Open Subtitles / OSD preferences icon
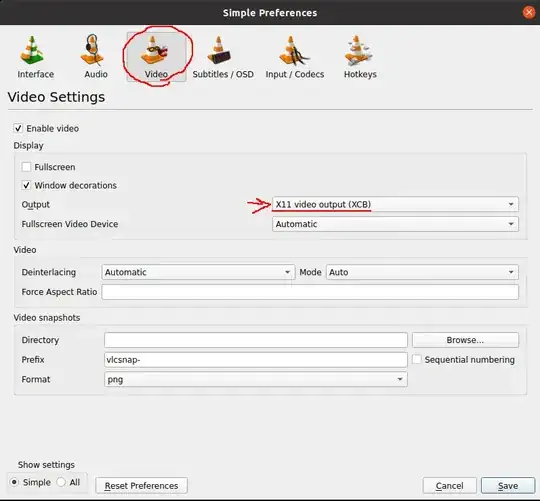This screenshot has height=501, width=540. (219, 50)
